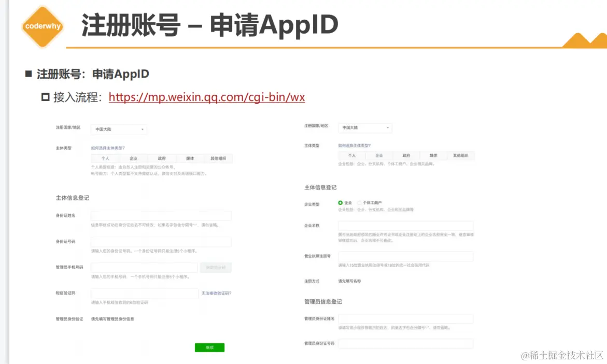Screen dimensions: 607x364
Task: Focus the 管理员身份证号码 input field
Action: pos(406,343)
